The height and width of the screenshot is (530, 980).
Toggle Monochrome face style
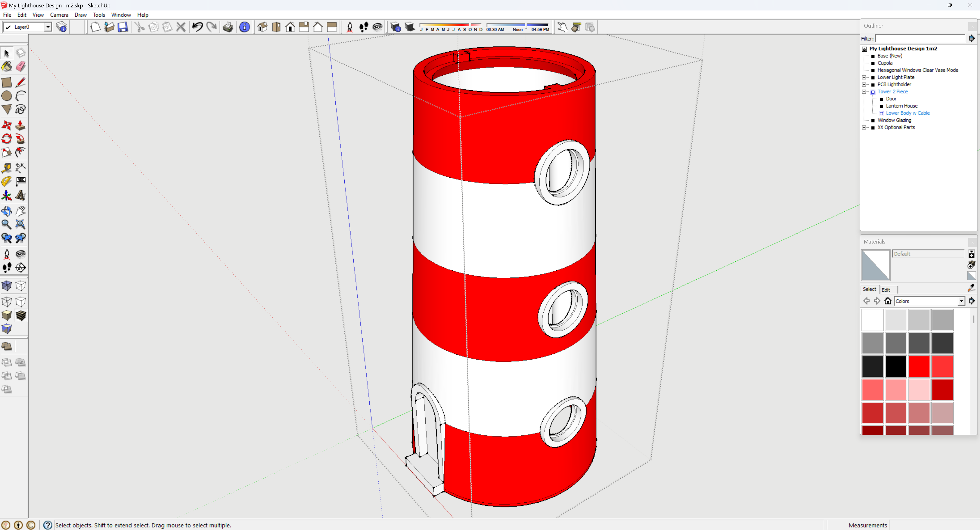coord(7,329)
